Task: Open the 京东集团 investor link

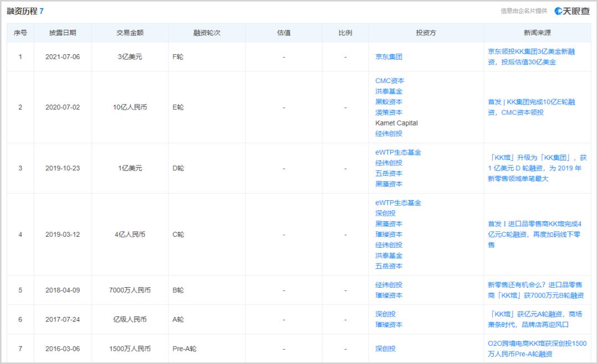Action: (389, 57)
